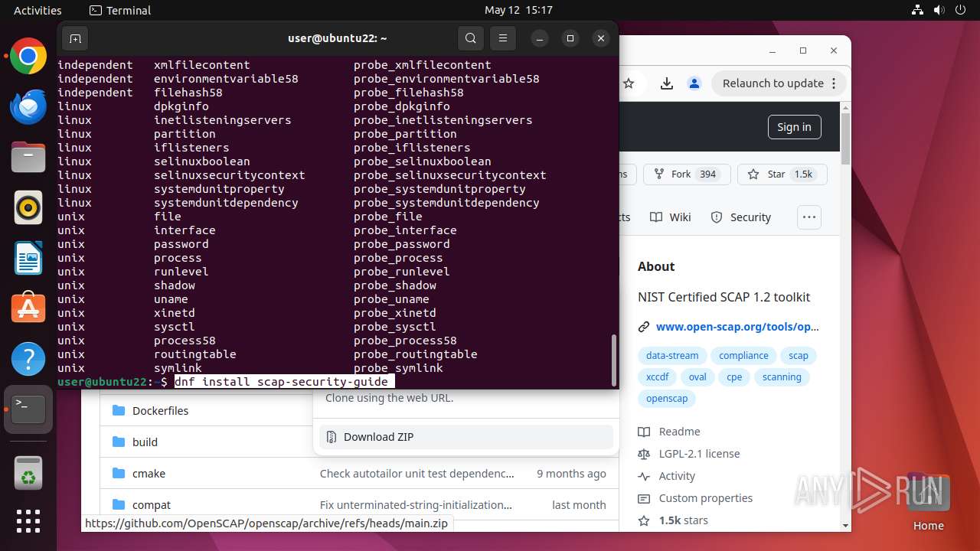This screenshot has width=980, height=551.
Task: Open the search icon in Terminal header
Action: [x=471, y=38]
